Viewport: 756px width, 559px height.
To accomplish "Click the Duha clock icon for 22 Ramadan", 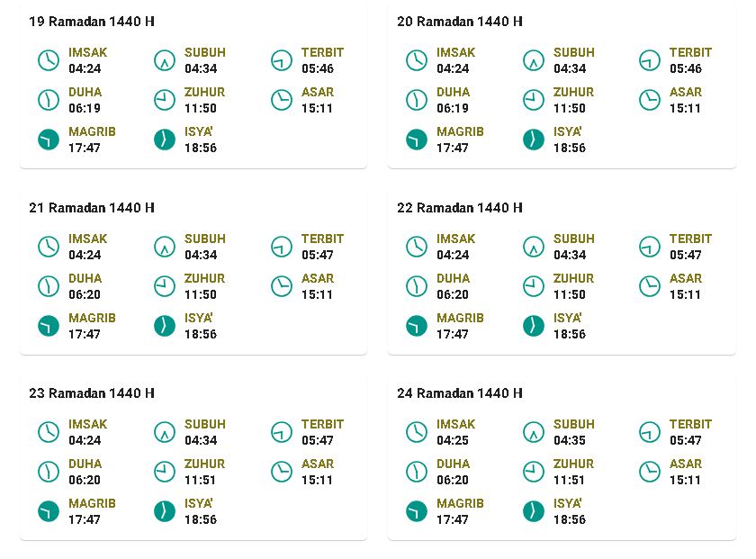I will (417, 286).
